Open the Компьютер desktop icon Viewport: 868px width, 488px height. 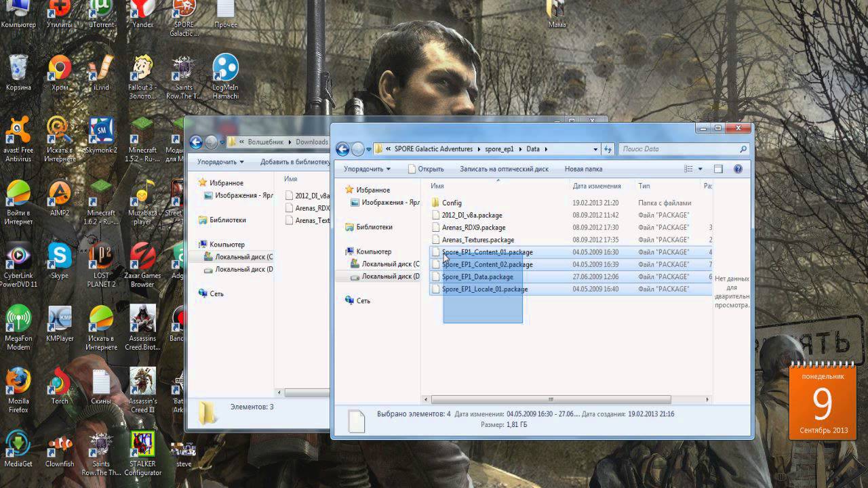point(18,14)
